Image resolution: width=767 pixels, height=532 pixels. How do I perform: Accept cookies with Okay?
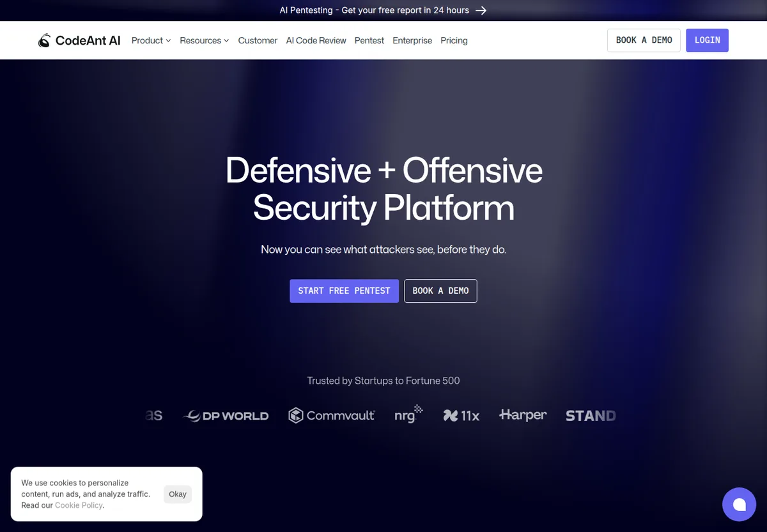click(x=178, y=494)
